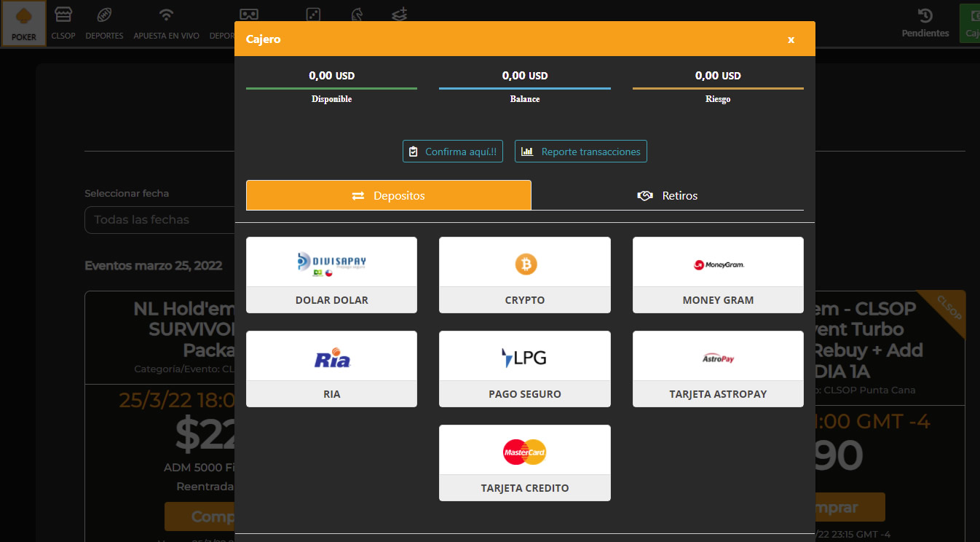This screenshot has width=980, height=542.
Task: Open Todas las fechas date dropdown
Action: 159,219
